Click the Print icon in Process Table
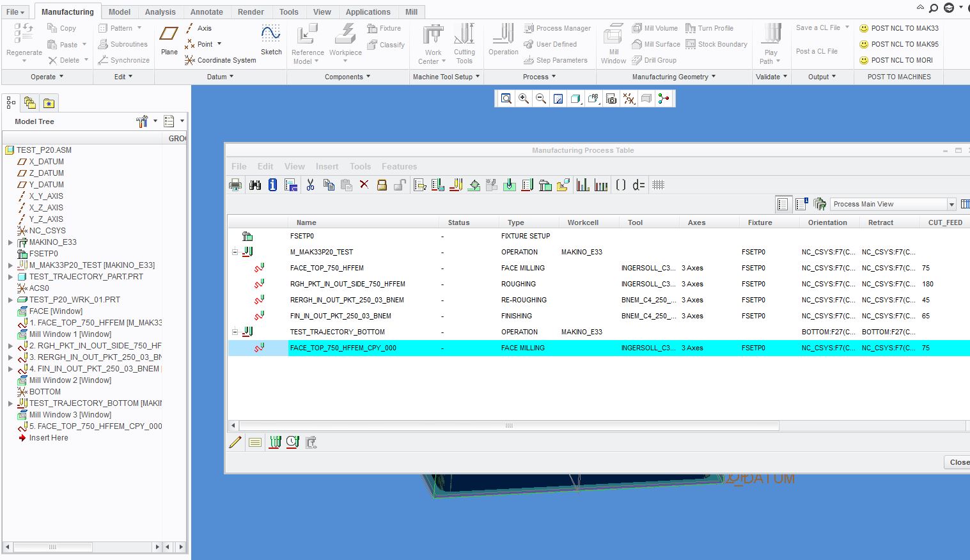The height and width of the screenshot is (560, 970). tap(236, 185)
